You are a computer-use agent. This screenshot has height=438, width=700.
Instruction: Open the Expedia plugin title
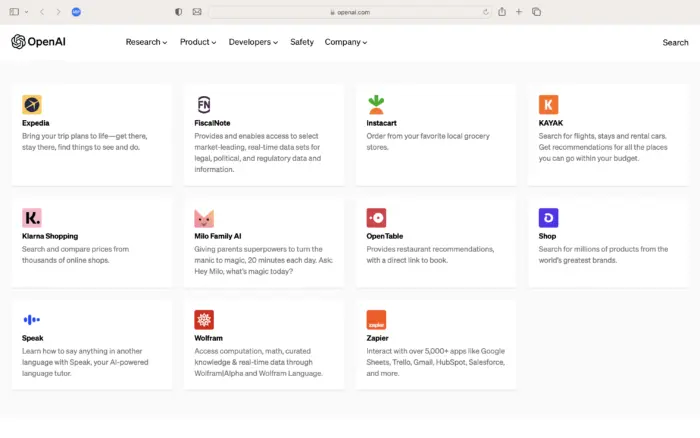pos(36,123)
